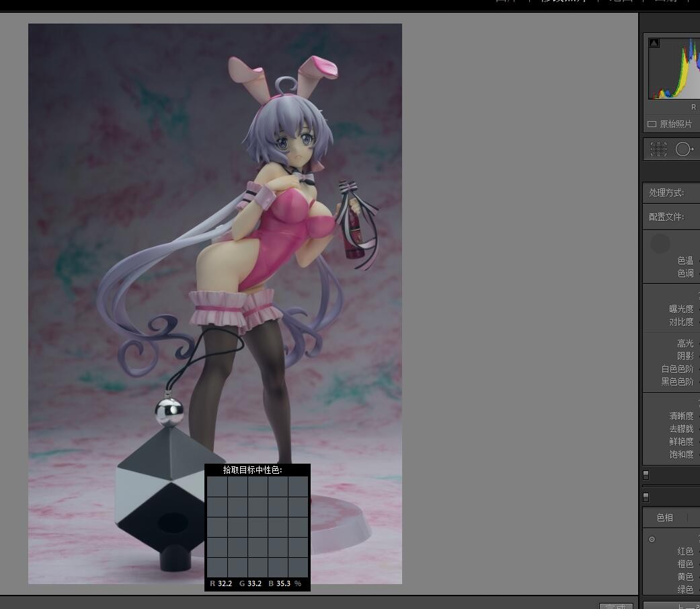Click the 上一张 button
The height and width of the screenshot is (609, 700).
[672, 606]
